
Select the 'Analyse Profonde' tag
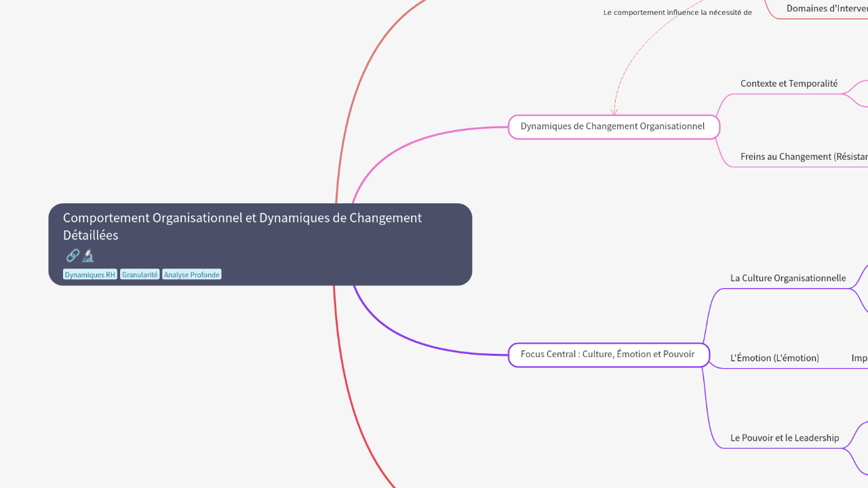(192, 274)
